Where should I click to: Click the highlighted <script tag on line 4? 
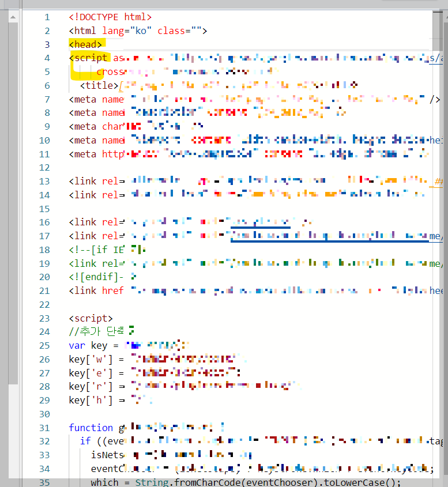[88, 58]
